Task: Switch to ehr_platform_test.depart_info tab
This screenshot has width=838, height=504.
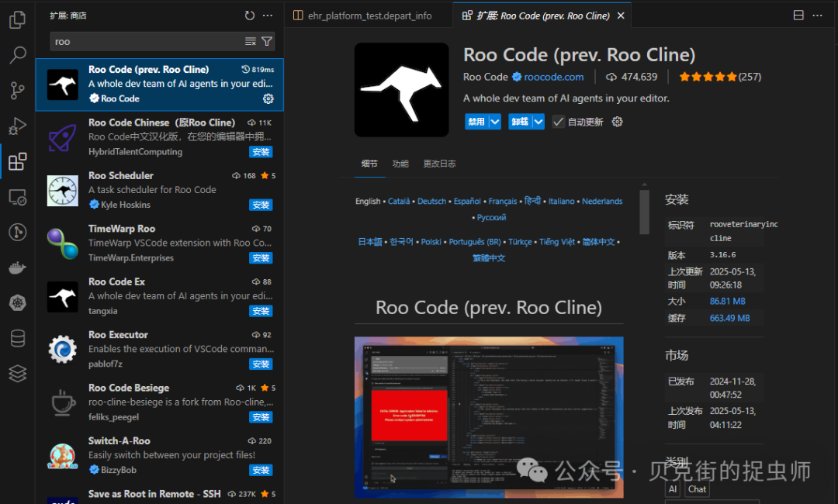Action: coord(369,16)
